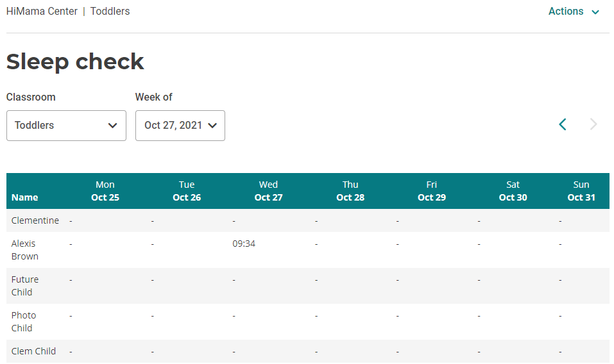Click the Fri Oct 29 column header

[432, 191]
